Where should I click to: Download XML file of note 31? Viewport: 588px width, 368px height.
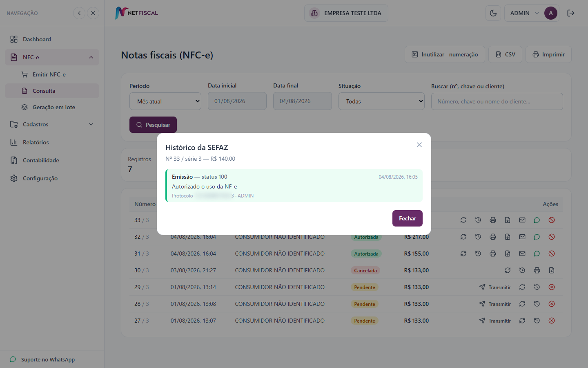click(x=508, y=254)
